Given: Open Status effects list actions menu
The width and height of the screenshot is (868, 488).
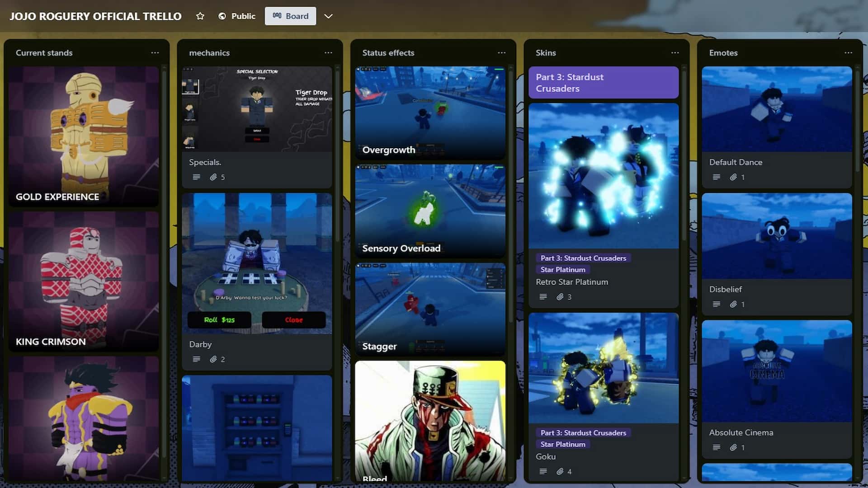Looking at the screenshot, I should tap(502, 53).
